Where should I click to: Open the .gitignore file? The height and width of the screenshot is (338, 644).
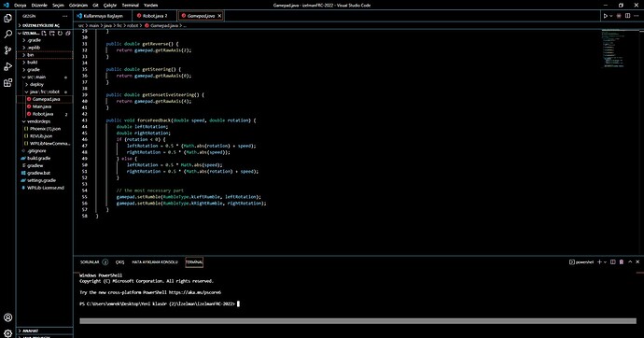point(45,151)
